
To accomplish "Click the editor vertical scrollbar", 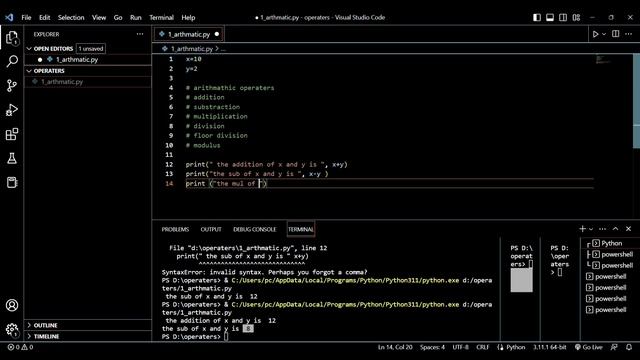I will 636,101.
